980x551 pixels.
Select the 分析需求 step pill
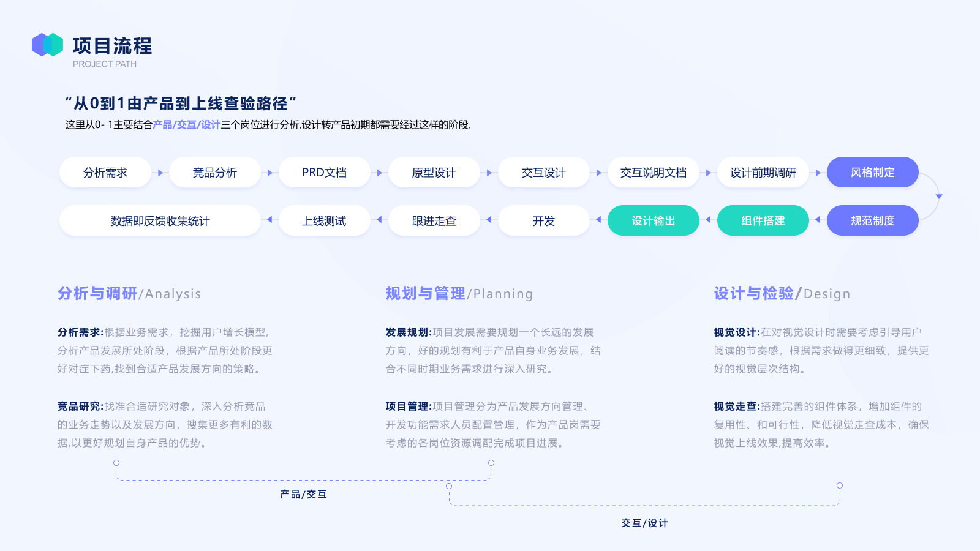pos(105,172)
